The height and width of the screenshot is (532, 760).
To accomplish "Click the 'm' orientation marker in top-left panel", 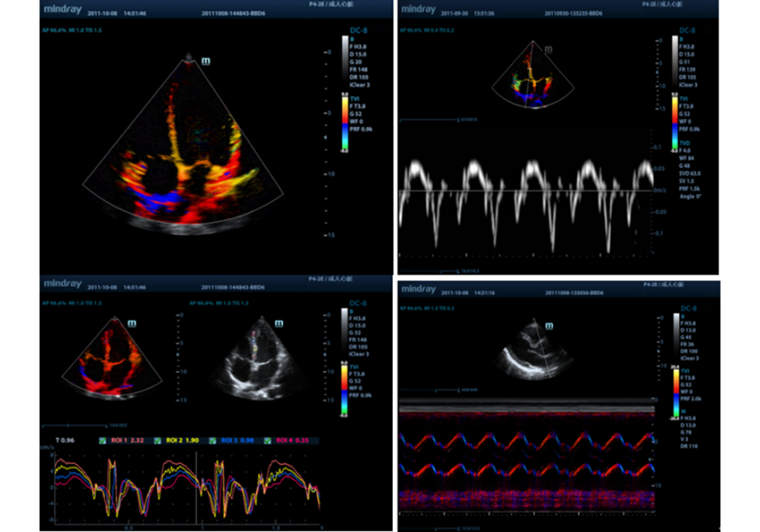I will [x=206, y=60].
